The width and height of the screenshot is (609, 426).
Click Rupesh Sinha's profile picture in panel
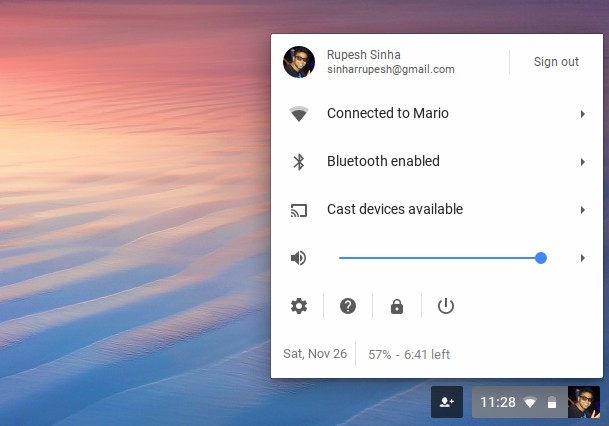(x=299, y=62)
